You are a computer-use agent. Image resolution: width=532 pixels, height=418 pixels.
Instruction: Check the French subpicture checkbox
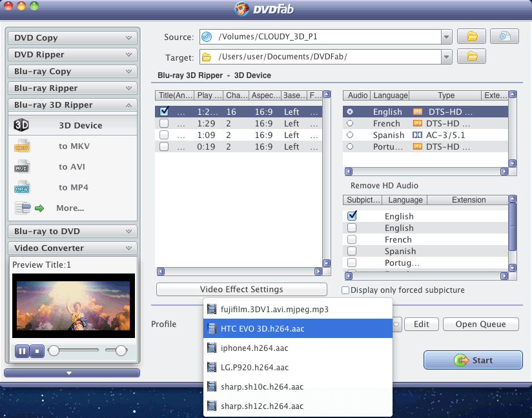pos(352,239)
